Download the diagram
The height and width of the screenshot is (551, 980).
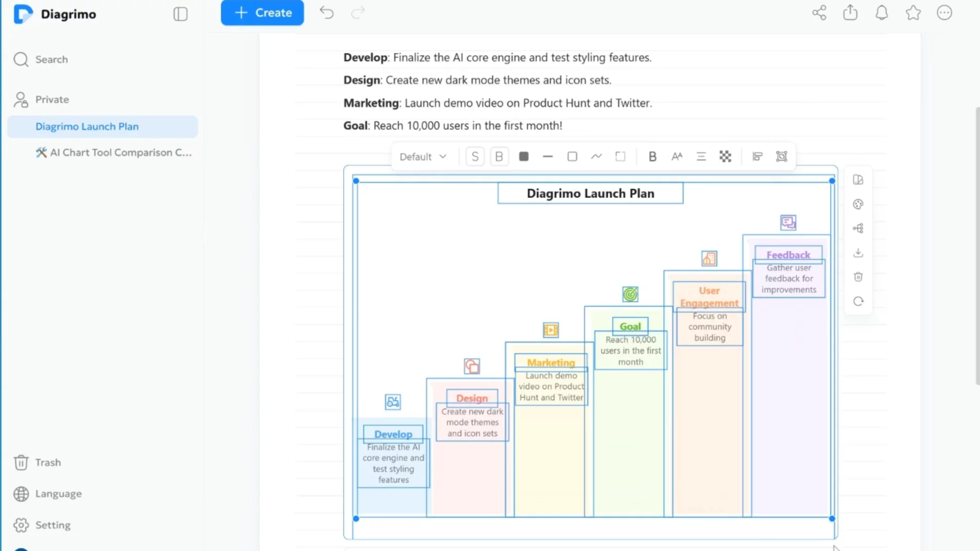point(858,253)
